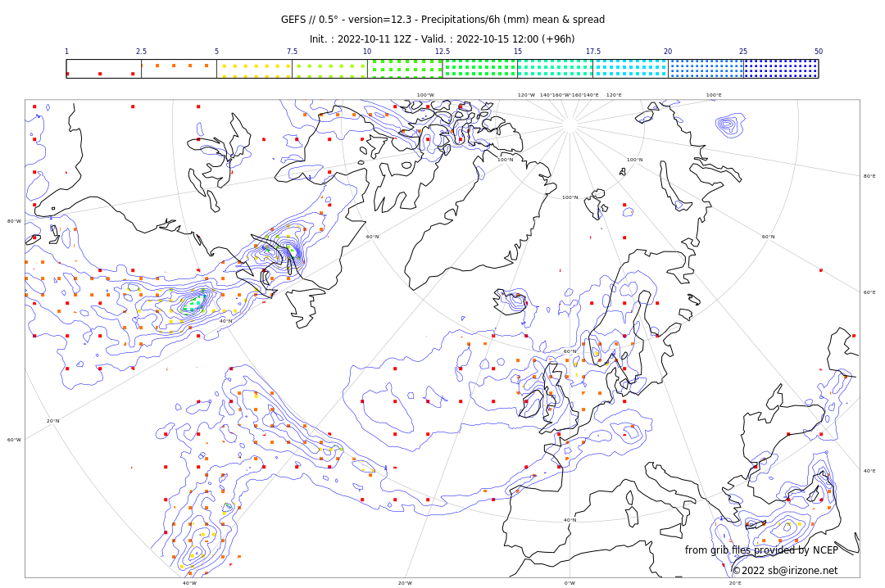Click the '120°W' top axis label
This screenshot has width=885, height=588.
tap(527, 95)
